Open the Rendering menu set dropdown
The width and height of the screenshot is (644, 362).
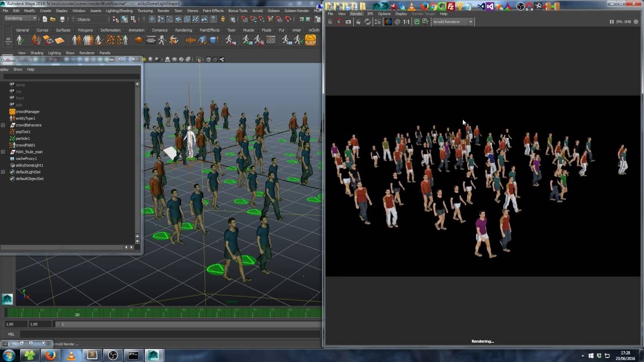point(21,19)
